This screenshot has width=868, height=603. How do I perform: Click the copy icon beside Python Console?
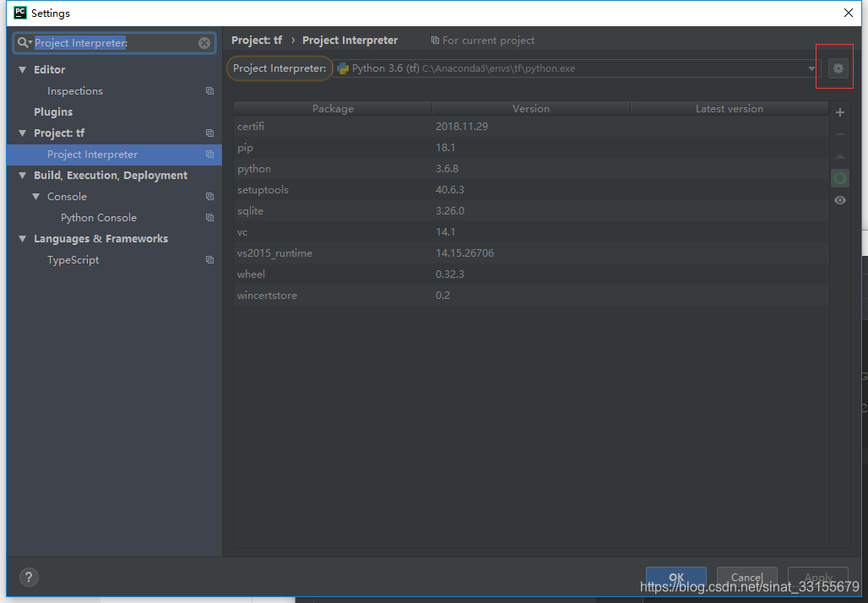(x=209, y=218)
